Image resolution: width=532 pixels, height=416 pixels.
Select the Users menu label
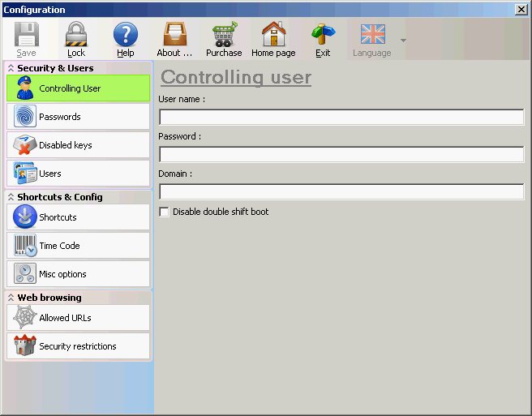click(x=50, y=174)
